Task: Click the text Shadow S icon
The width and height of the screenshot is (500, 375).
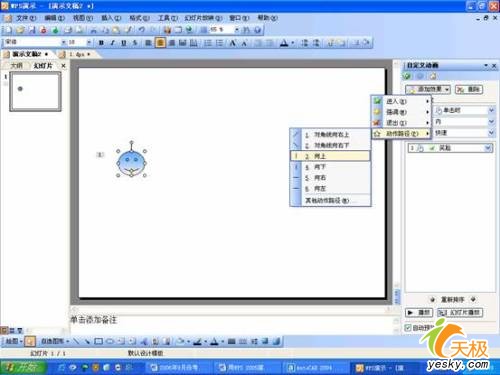Action: point(135,43)
